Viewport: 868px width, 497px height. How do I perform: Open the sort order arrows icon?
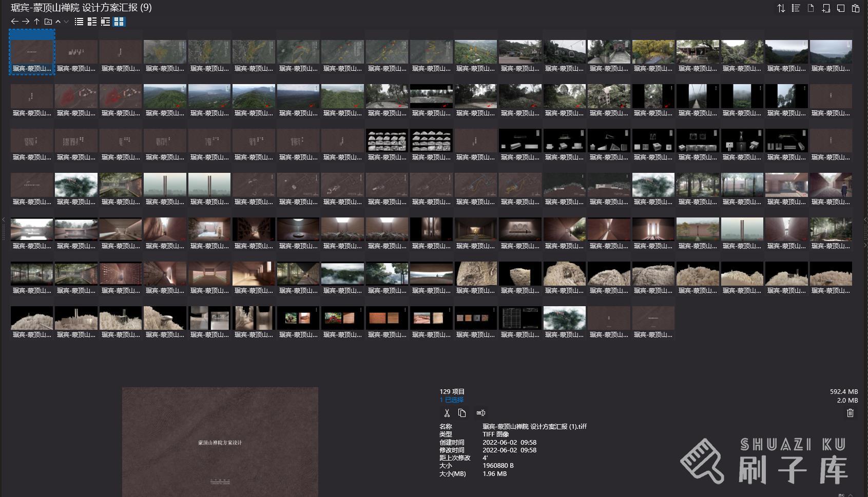781,8
